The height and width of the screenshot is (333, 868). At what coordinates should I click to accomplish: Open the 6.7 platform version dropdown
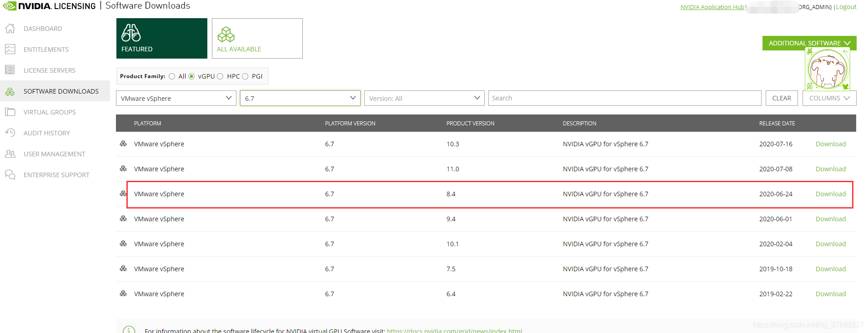click(300, 98)
